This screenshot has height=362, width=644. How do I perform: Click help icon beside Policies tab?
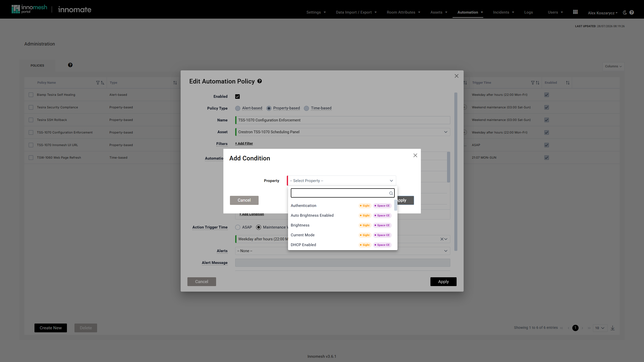click(70, 65)
